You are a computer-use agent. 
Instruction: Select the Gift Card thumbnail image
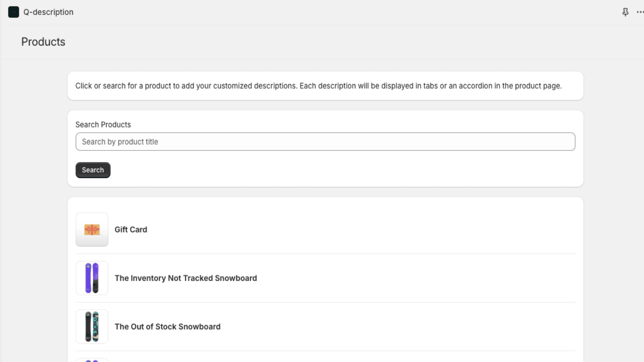click(x=92, y=230)
